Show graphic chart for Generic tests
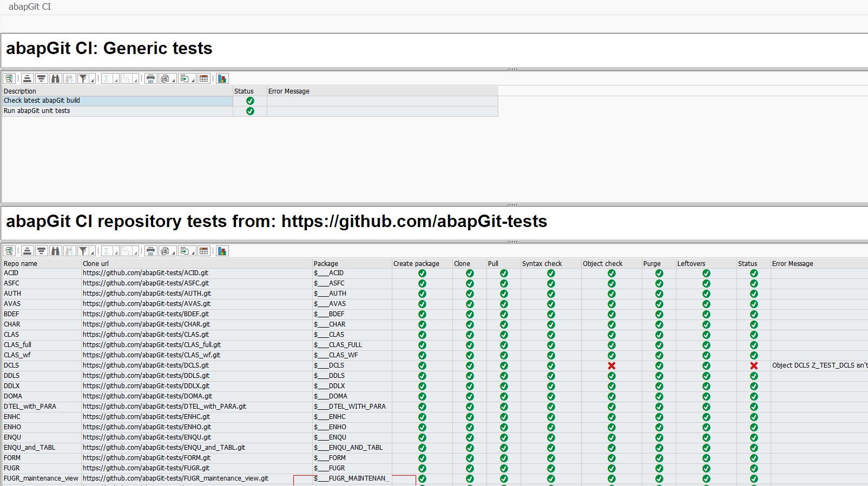 coord(222,79)
